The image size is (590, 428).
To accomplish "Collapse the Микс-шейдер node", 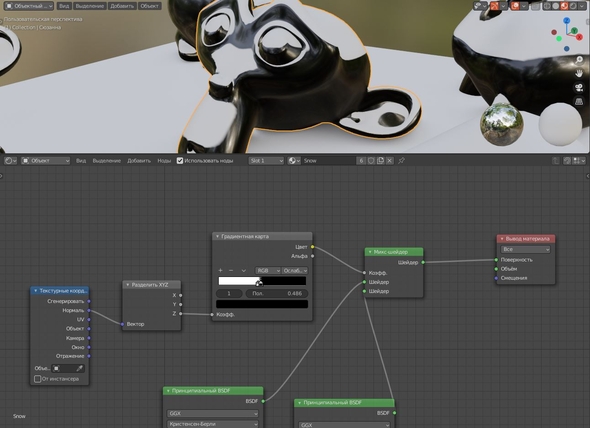I will [x=370, y=252].
